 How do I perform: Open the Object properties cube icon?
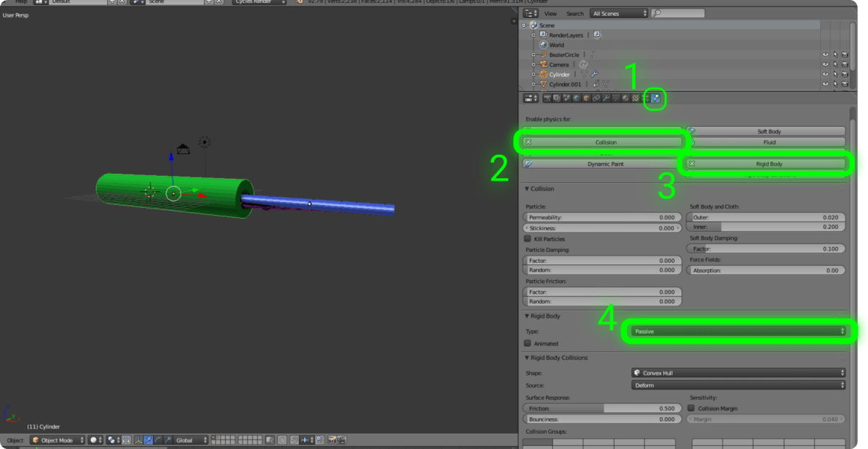pyautogui.click(x=586, y=98)
